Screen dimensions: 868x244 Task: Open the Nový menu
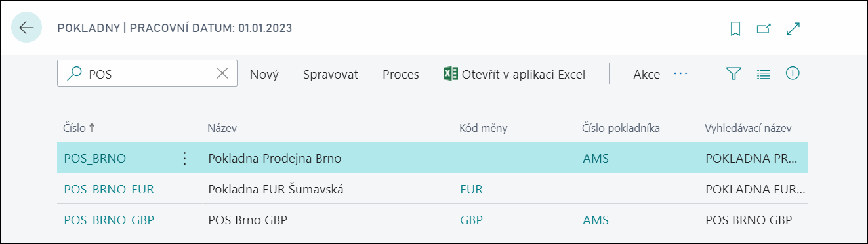pos(264,75)
